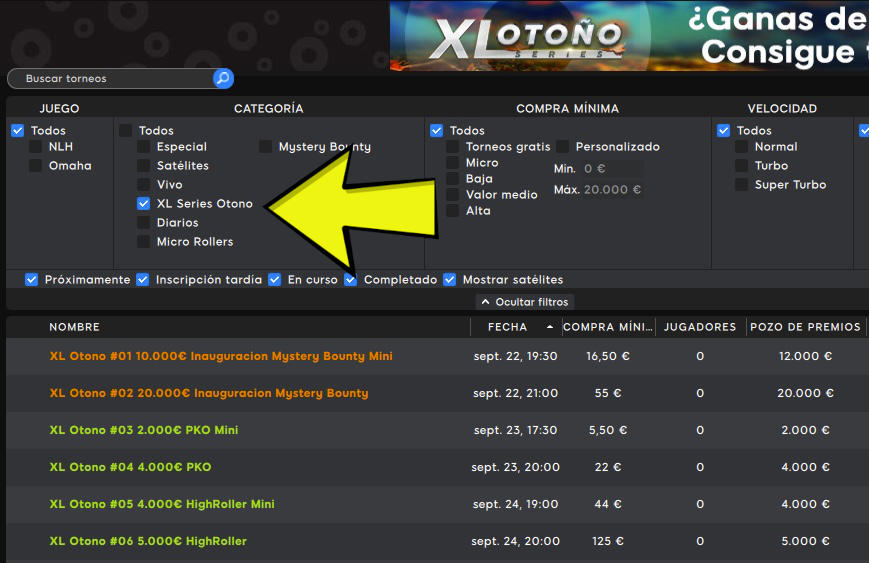
Task: Open the XL Otoño Series banner
Action: click(629, 35)
